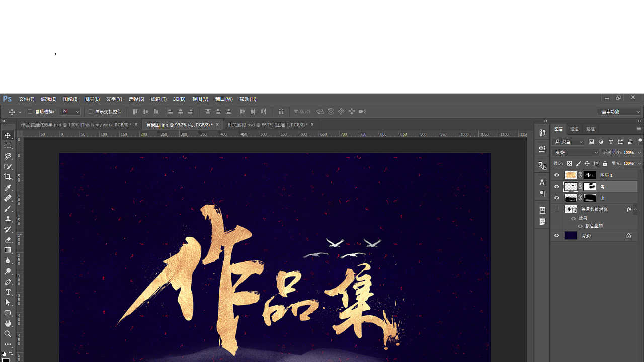
Task: Click adjustment layer filter icon
Action: 601,142
